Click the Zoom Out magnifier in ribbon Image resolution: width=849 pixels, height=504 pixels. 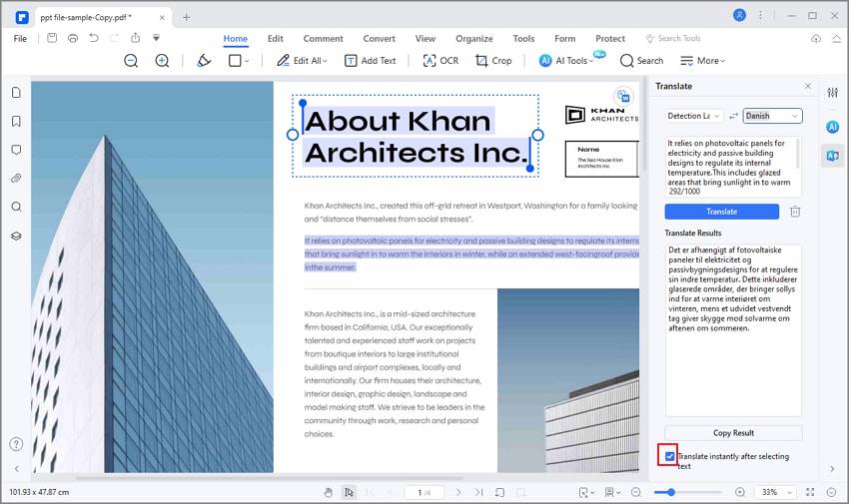pyautogui.click(x=131, y=61)
